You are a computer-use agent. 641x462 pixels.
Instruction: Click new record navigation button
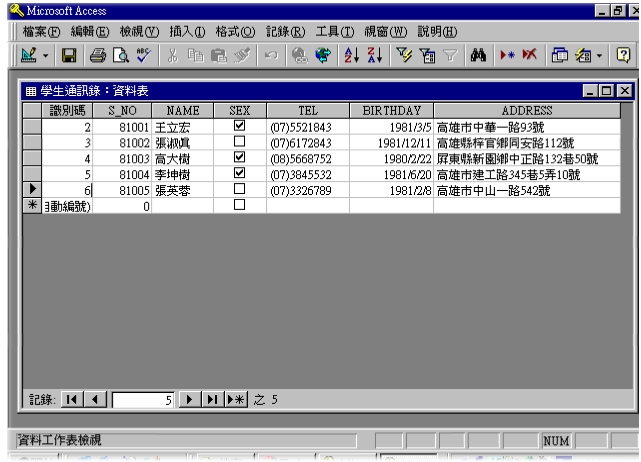coord(236,399)
